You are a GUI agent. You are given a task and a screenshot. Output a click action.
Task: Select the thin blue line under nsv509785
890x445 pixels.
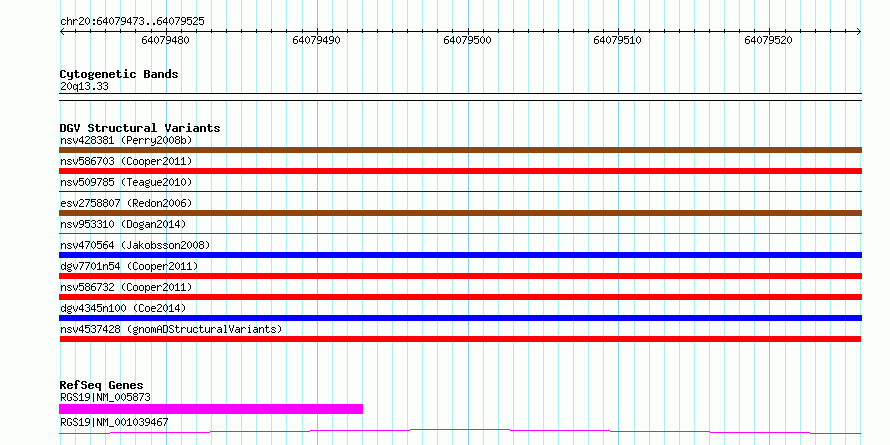coord(460,192)
